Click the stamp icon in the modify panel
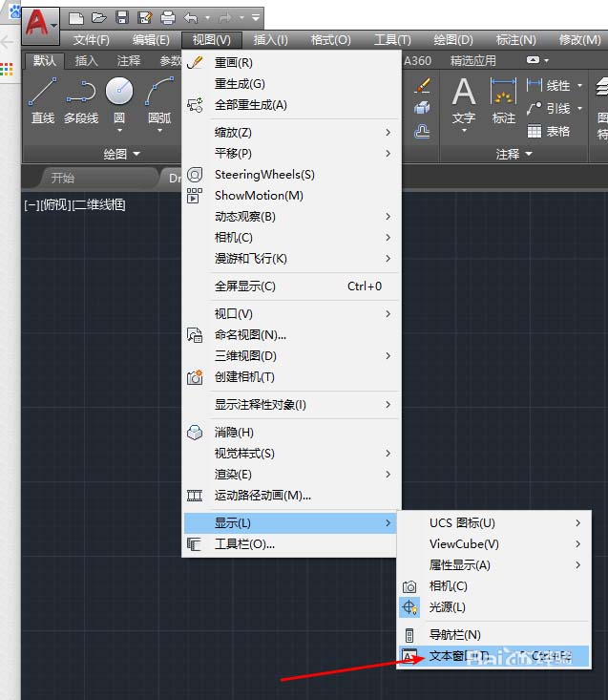This screenshot has height=700, width=608. coord(422,131)
